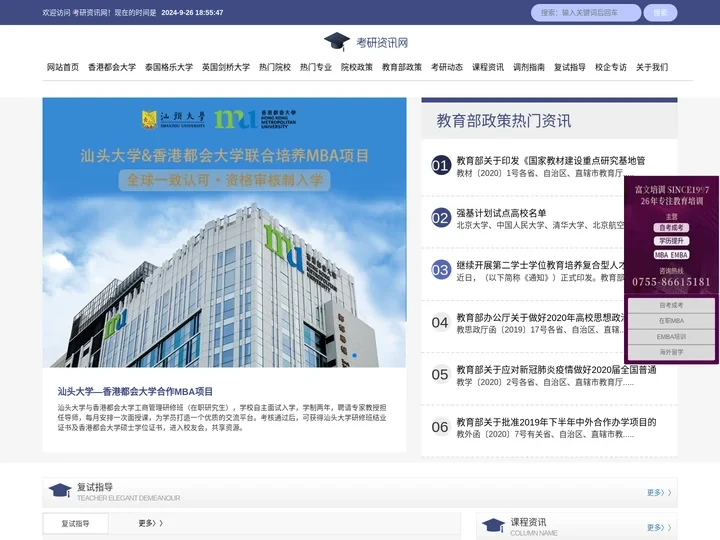The height and width of the screenshot is (540, 720).
Task: Click graduation cap icon beside 课程资讯 heading
Action: [x=494, y=526]
